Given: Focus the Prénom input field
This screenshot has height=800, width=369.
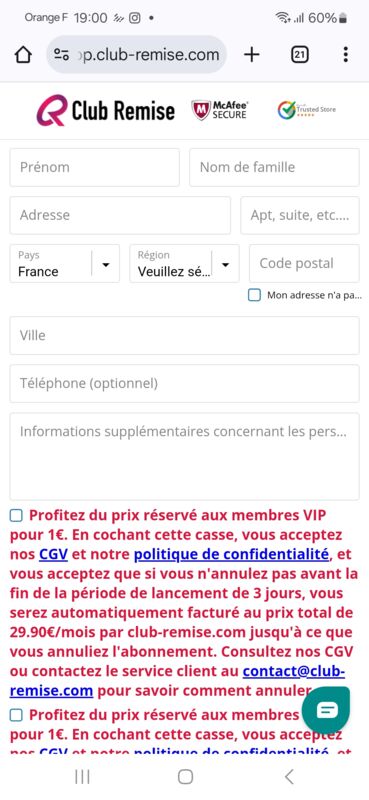Looking at the screenshot, I should [x=94, y=167].
